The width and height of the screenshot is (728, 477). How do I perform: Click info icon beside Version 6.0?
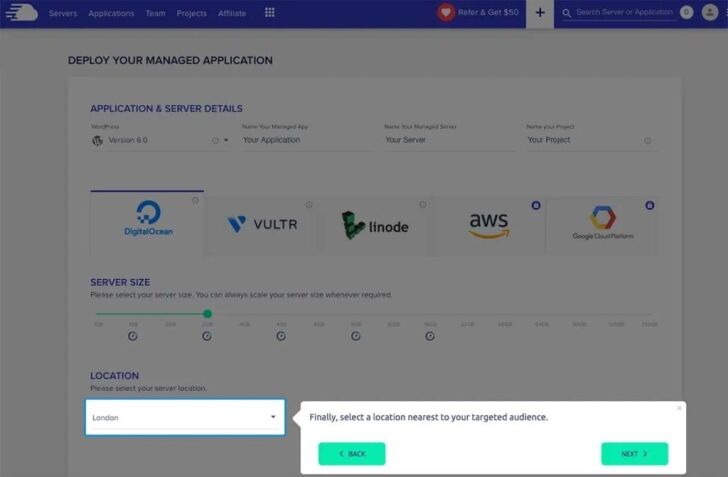(215, 140)
